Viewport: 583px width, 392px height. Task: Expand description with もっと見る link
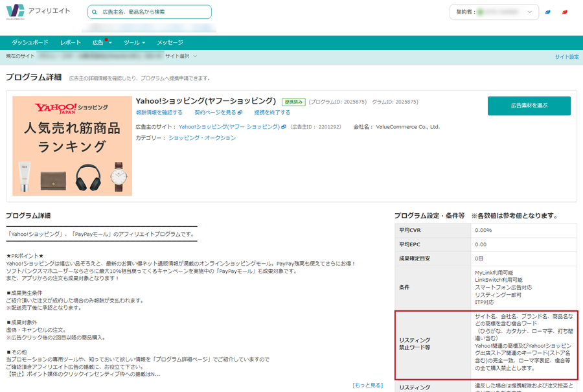coord(368,386)
